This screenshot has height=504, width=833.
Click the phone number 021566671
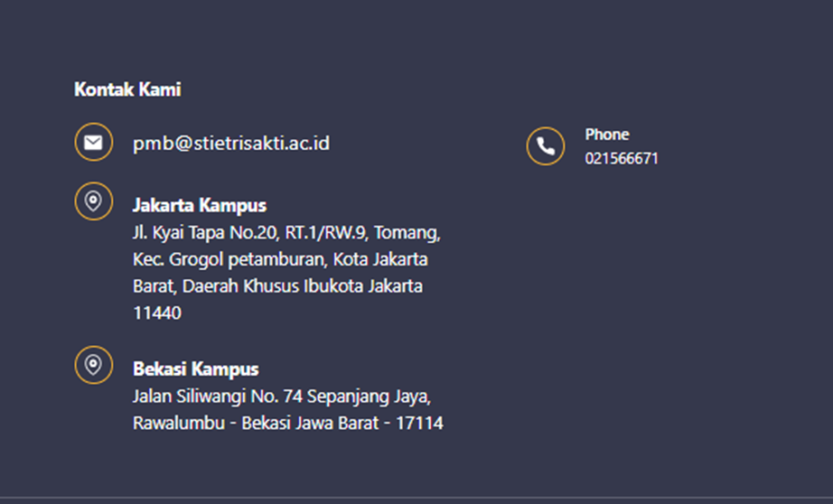tap(622, 158)
